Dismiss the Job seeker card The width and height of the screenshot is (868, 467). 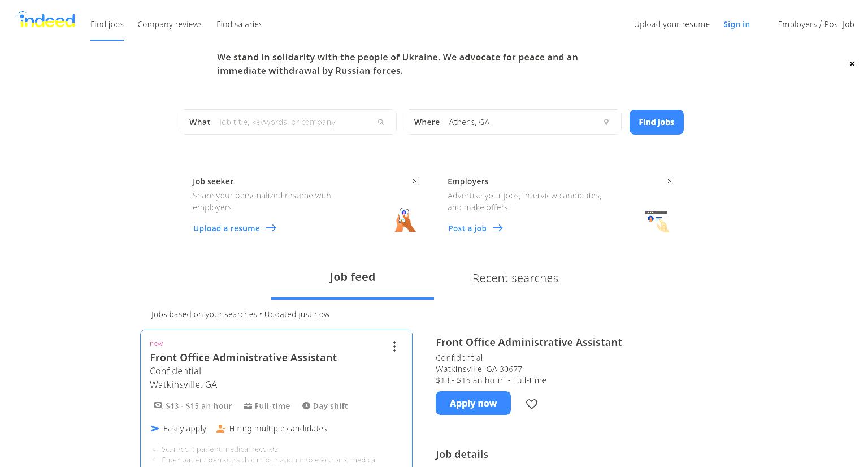(x=415, y=181)
